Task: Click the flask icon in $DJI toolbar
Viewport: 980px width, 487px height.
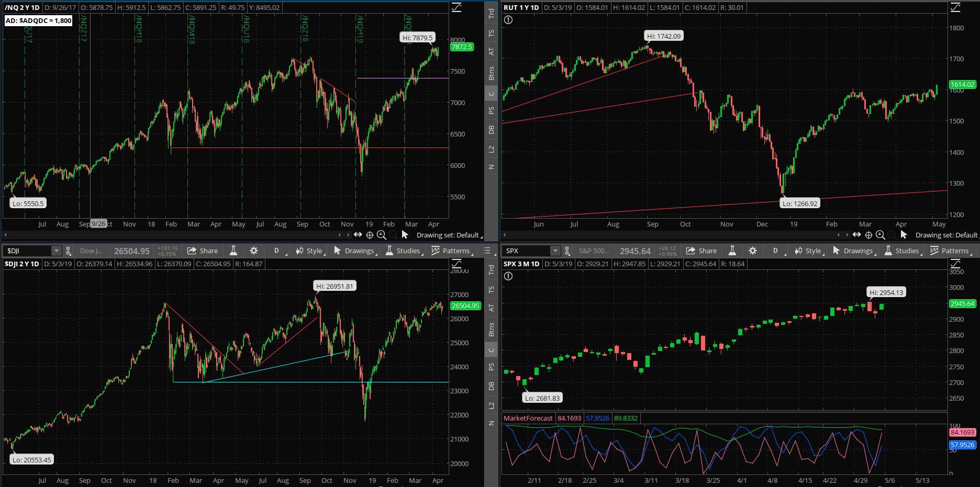Action: tap(233, 251)
